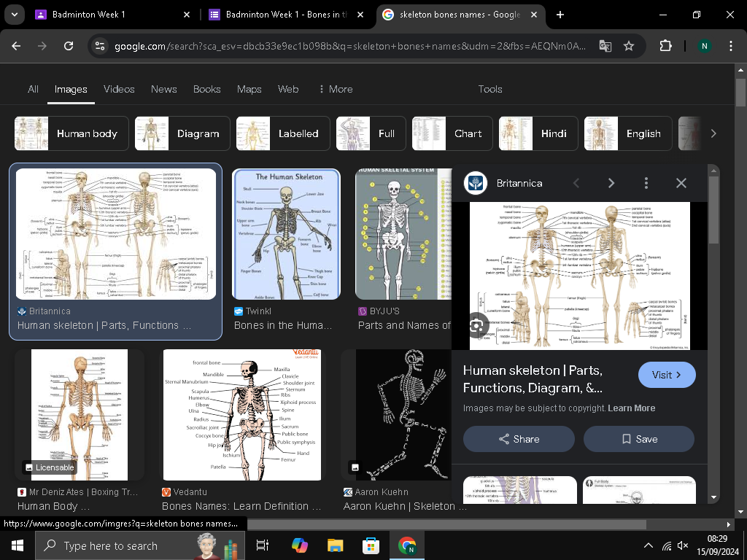The width and height of the screenshot is (747, 560).
Task: Open File Explorer from taskbar
Action: (335, 545)
